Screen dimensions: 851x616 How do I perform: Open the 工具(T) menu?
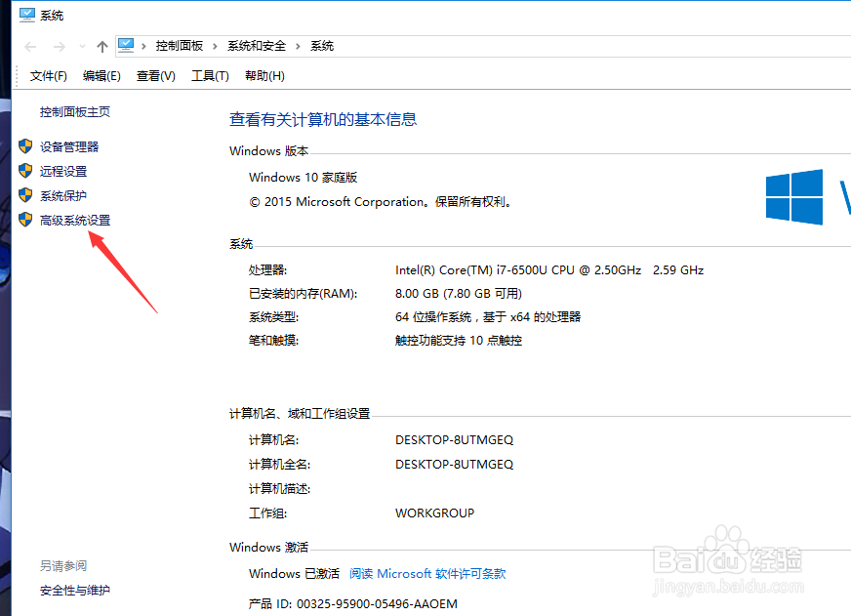[x=210, y=76]
